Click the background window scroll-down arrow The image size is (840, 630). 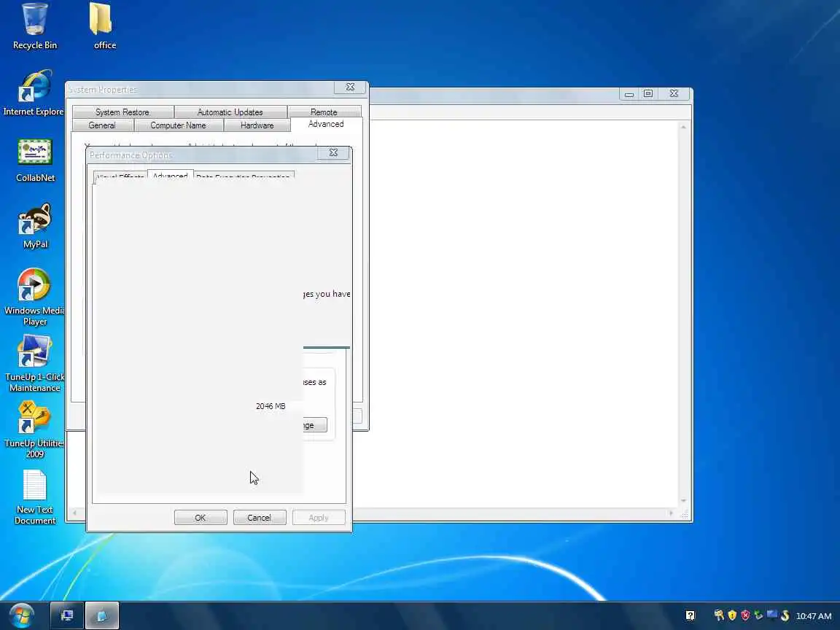683,500
